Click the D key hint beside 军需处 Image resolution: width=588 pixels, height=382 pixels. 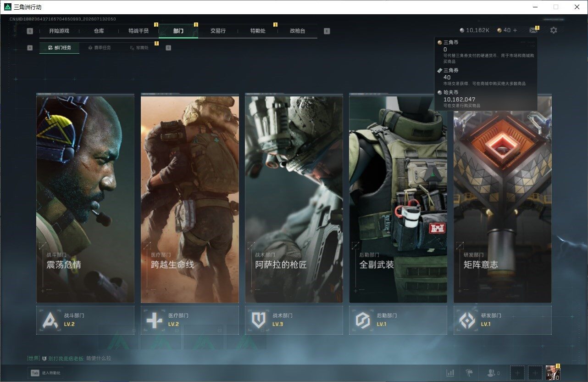point(168,48)
